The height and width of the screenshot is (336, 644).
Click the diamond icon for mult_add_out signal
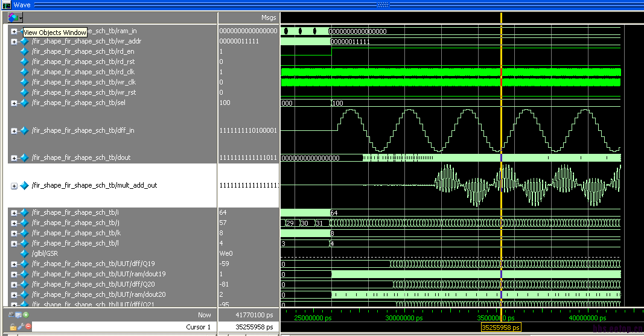pos(24,185)
